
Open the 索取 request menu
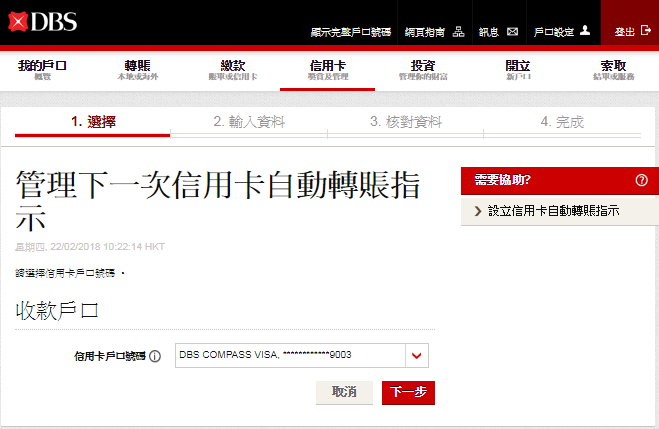tap(613, 69)
